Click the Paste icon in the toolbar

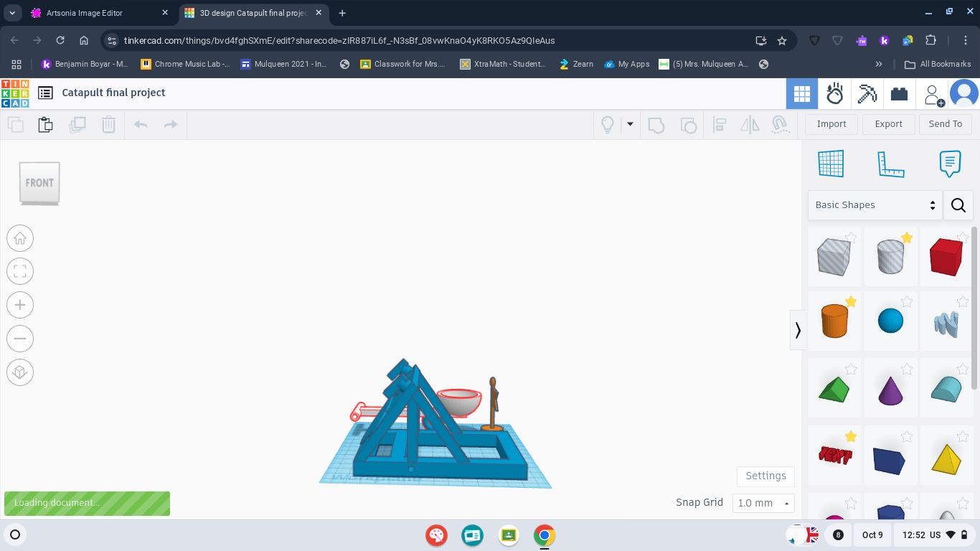45,124
